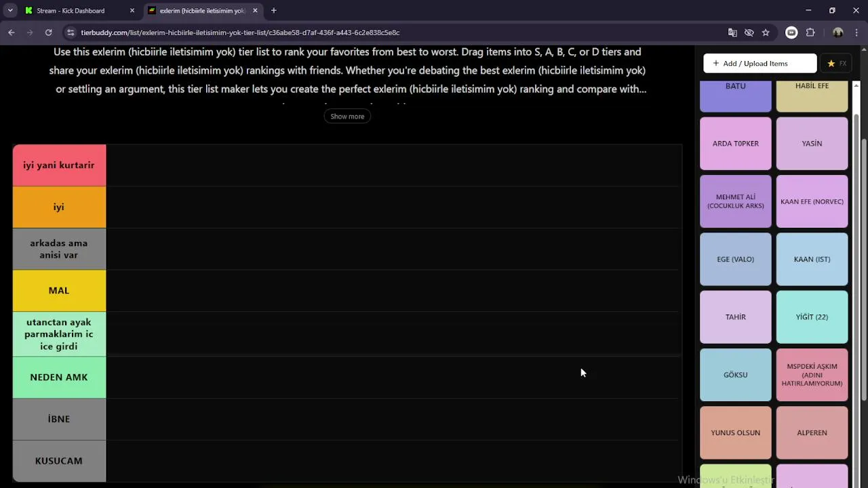This screenshot has width=868, height=488.
Task: Open the Chrome three-dot menu
Action: [856, 33]
